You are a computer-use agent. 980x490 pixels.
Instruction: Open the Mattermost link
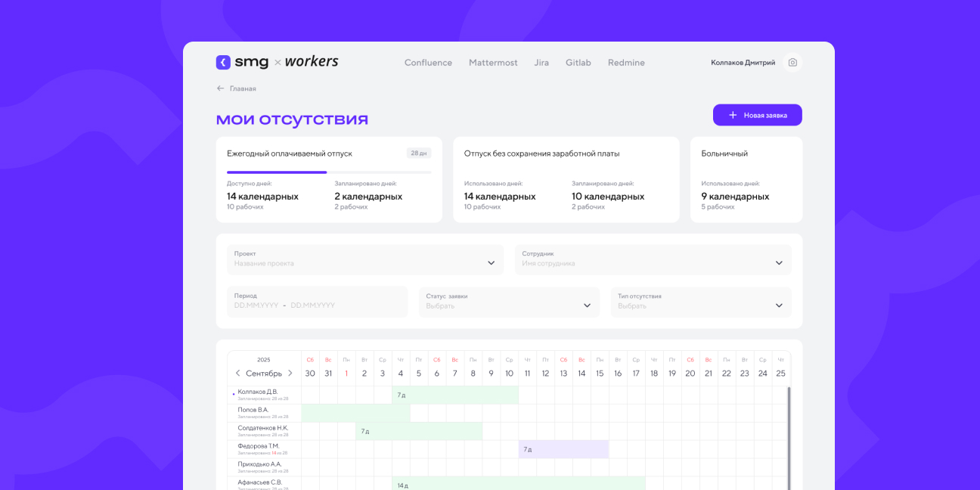click(x=493, y=63)
